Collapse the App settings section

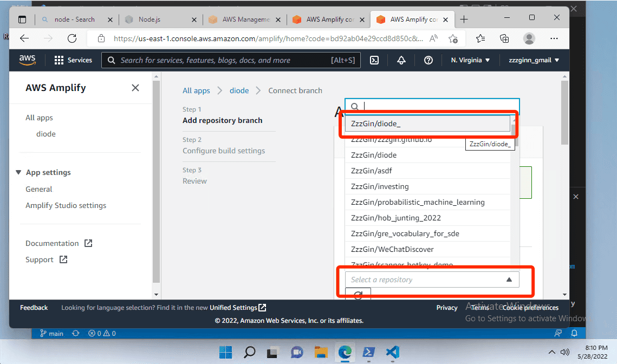[18, 172]
